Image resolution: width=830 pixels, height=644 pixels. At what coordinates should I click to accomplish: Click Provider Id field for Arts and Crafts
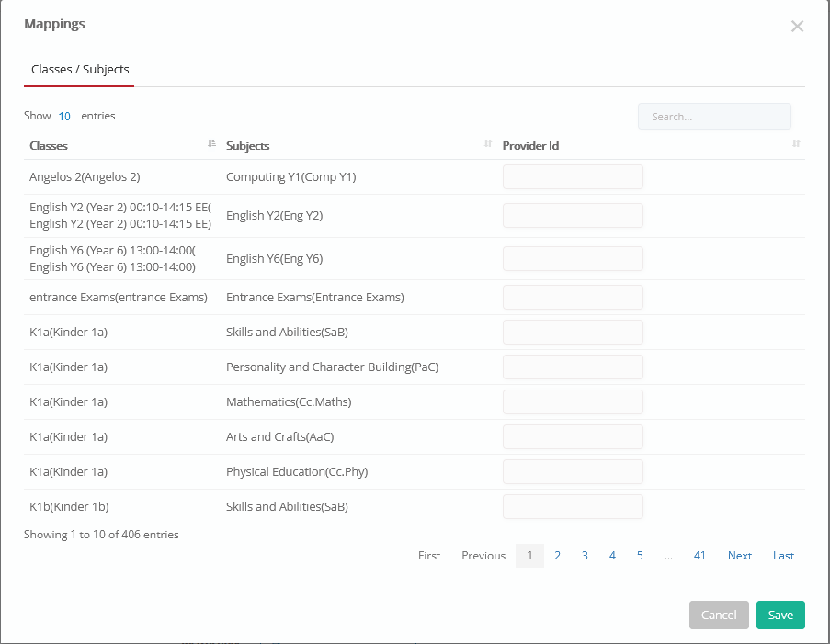tap(573, 437)
